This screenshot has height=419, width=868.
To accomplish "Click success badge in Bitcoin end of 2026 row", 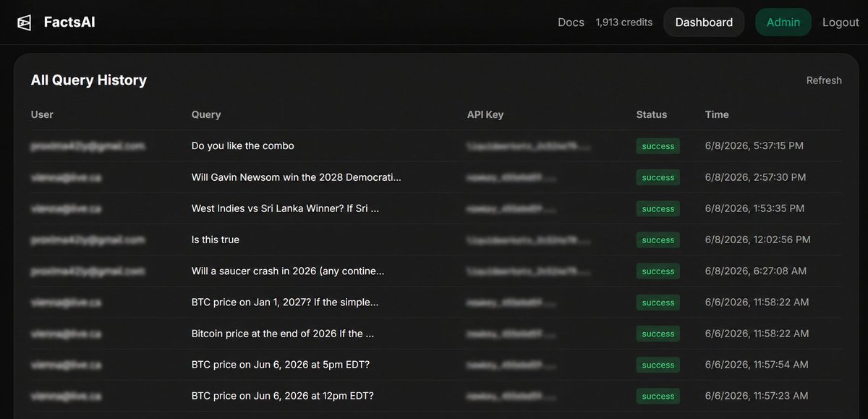I will click(658, 334).
